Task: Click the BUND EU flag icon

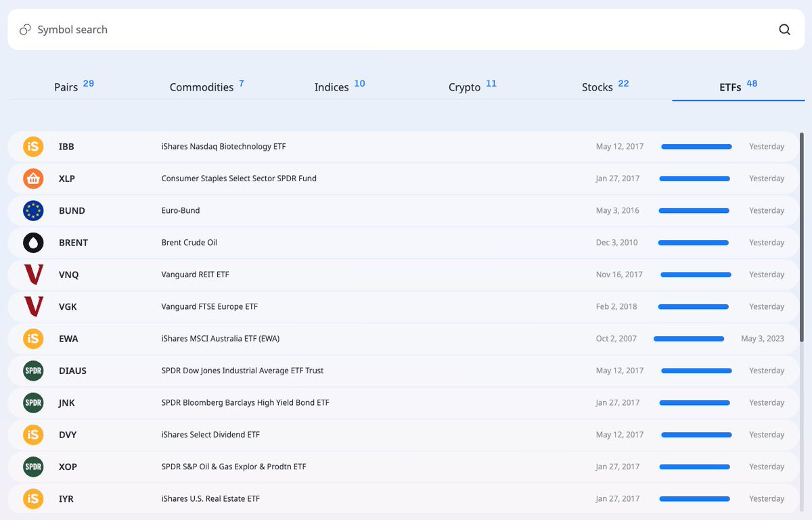Action: (33, 210)
